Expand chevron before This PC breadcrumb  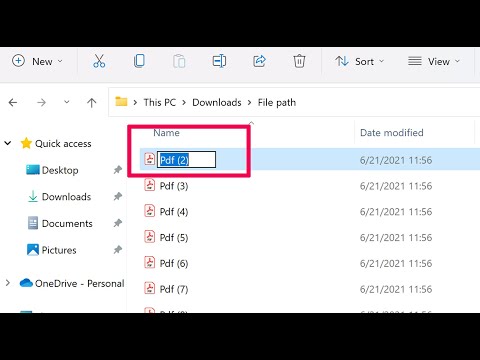point(135,103)
